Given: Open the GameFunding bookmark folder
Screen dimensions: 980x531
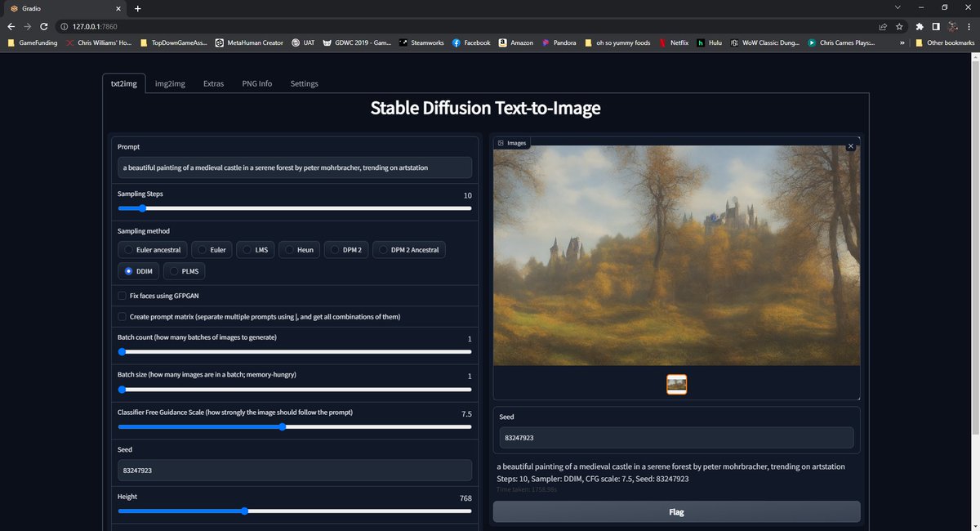Looking at the screenshot, I should [33, 42].
